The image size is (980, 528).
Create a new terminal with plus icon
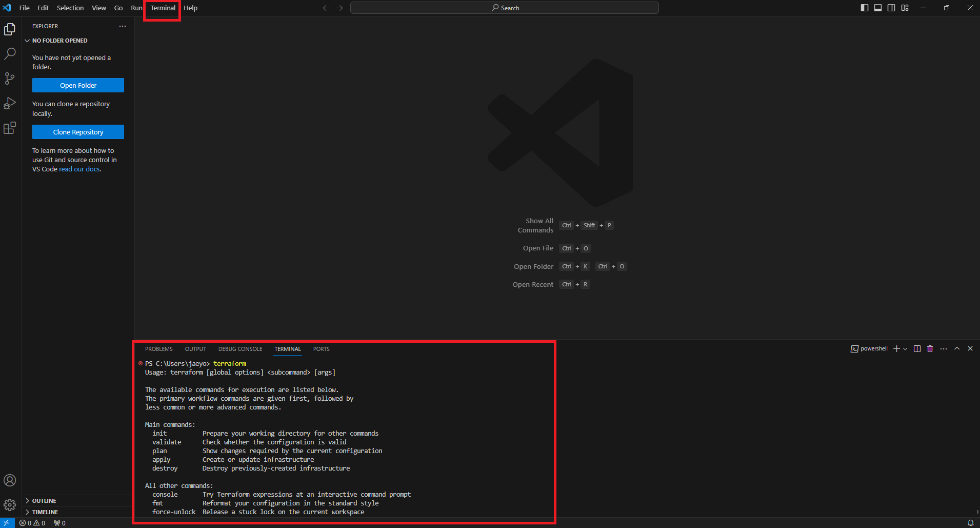(x=896, y=348)
